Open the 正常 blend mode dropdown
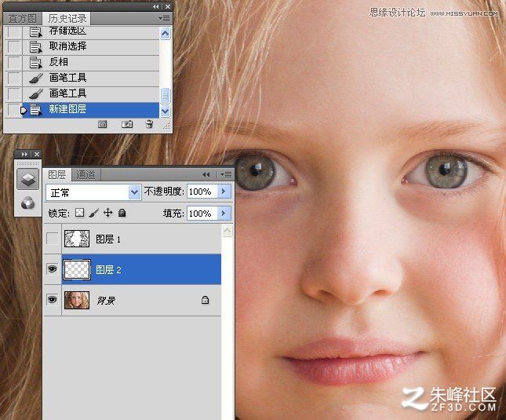Viewport: 506px width, 420px height. click(93, 192)
